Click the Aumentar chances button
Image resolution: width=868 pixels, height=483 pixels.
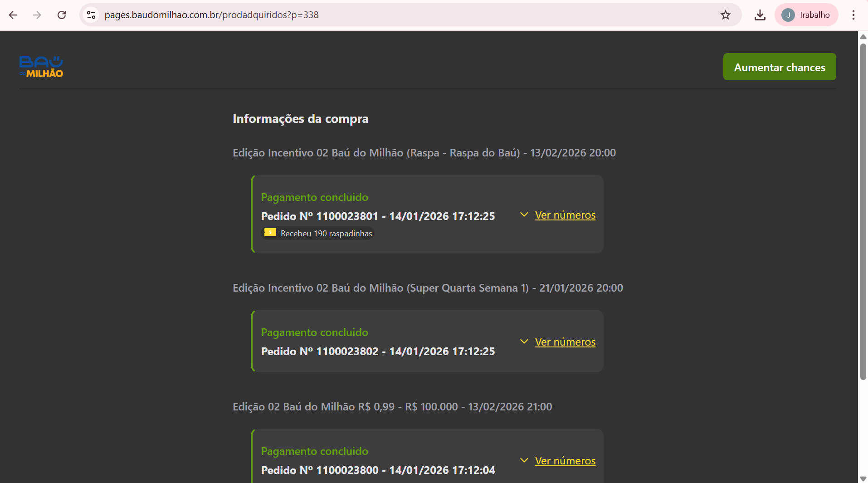[780, 67]
